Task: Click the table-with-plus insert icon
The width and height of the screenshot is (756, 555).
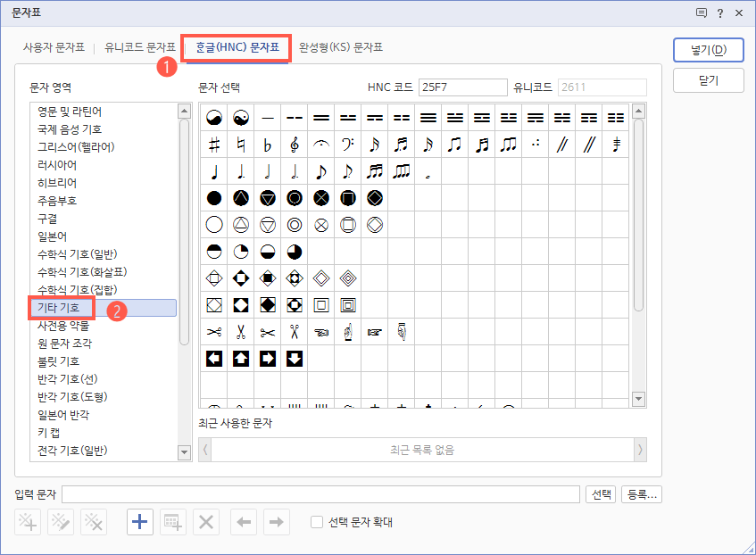Action: pyautogui.click(x=172, y=522)
